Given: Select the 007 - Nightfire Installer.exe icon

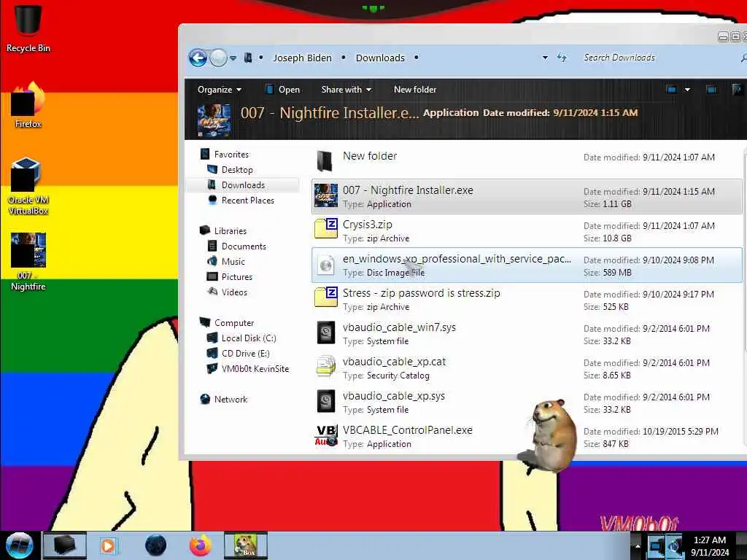Looking at the screenshot, I should (x=326, y=195).
